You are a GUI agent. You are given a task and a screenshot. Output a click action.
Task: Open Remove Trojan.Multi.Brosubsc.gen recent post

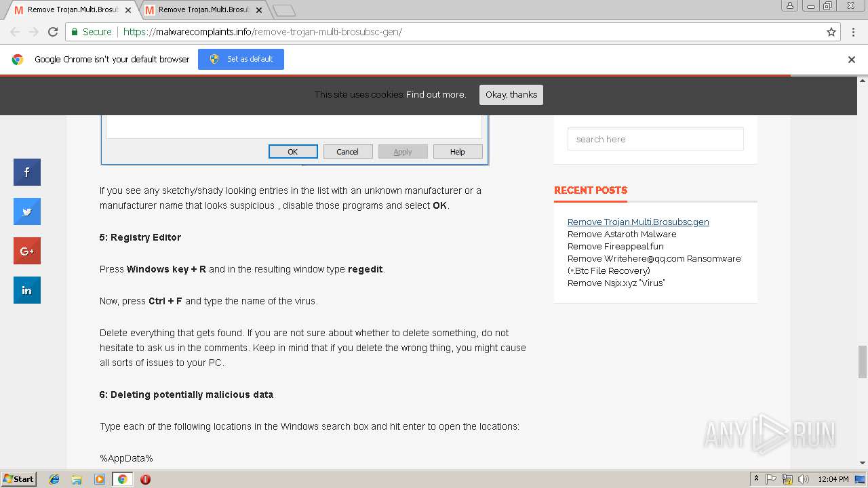(x=638, y=222)
